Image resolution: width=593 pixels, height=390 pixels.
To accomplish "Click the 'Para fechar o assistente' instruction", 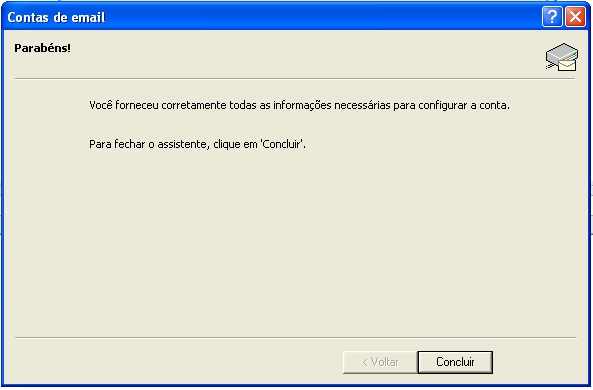I will [197, 144].
